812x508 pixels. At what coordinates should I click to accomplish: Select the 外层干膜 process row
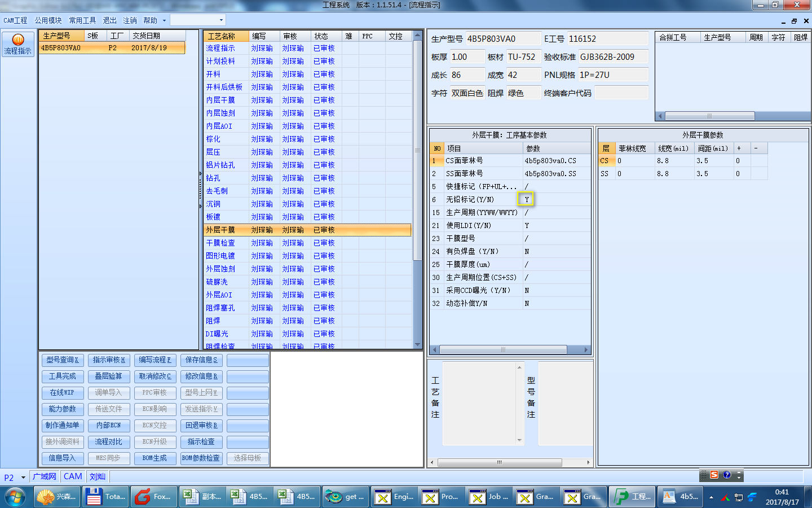(307, 230)
